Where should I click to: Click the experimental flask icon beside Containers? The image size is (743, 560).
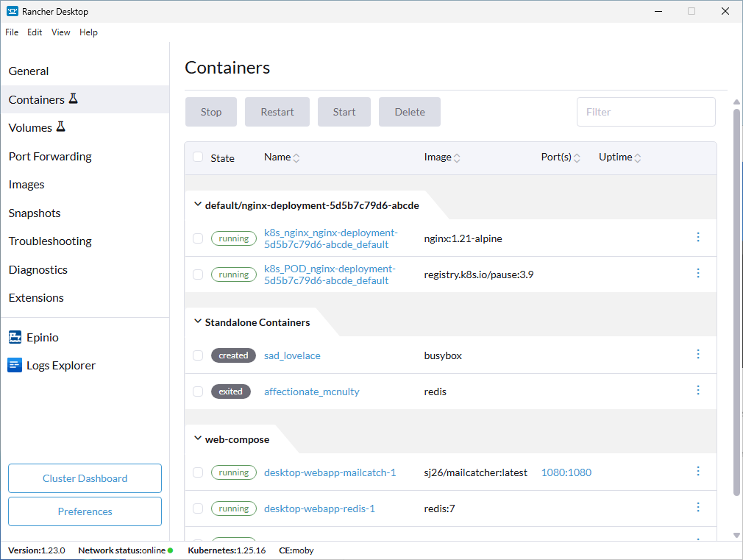click(x=73, y=99)
